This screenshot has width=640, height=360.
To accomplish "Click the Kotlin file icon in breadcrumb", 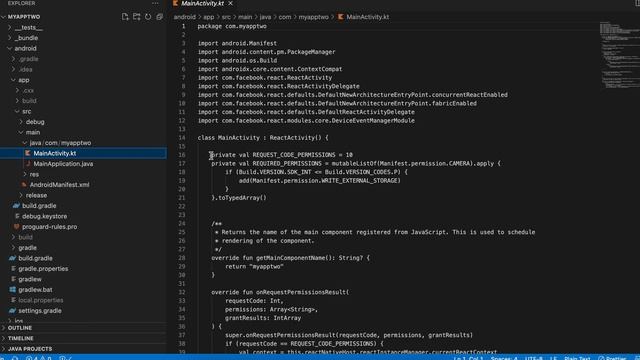I will point(340,17).
